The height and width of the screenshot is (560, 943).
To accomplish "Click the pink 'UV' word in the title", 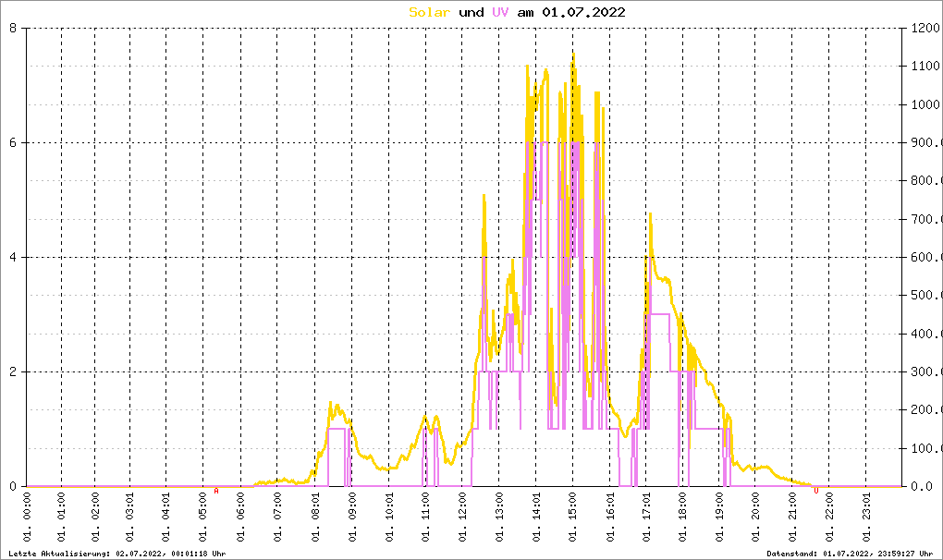I will tap(500, 12).
